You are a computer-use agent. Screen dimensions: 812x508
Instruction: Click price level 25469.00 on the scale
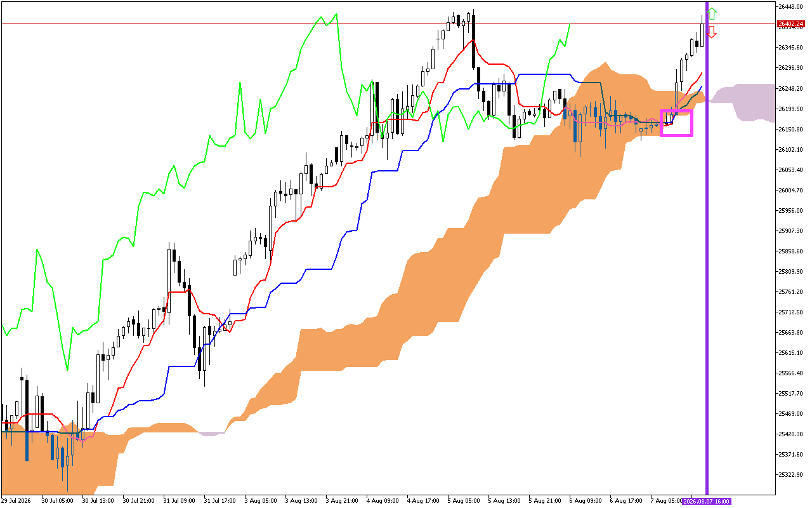click(790, 413)
